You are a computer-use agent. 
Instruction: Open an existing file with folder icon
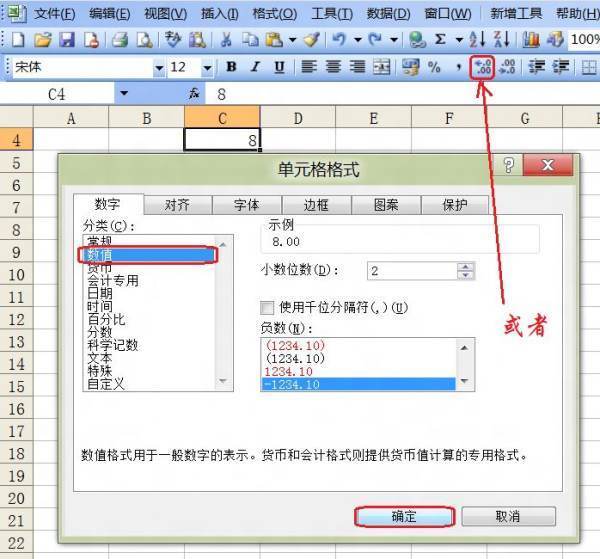(x=43, y=39)
